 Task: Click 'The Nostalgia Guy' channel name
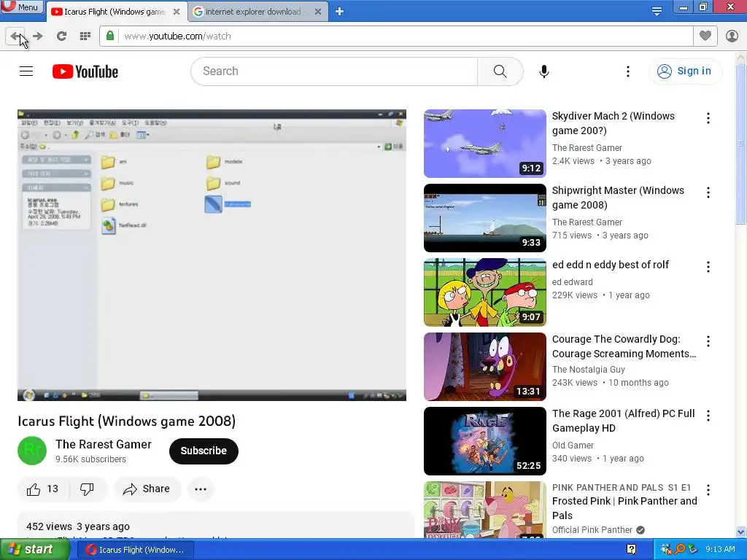click(x=589, y=370)
